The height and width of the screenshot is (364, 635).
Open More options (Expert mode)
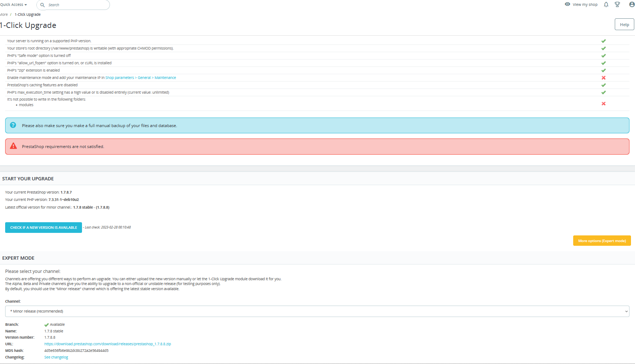602,241
